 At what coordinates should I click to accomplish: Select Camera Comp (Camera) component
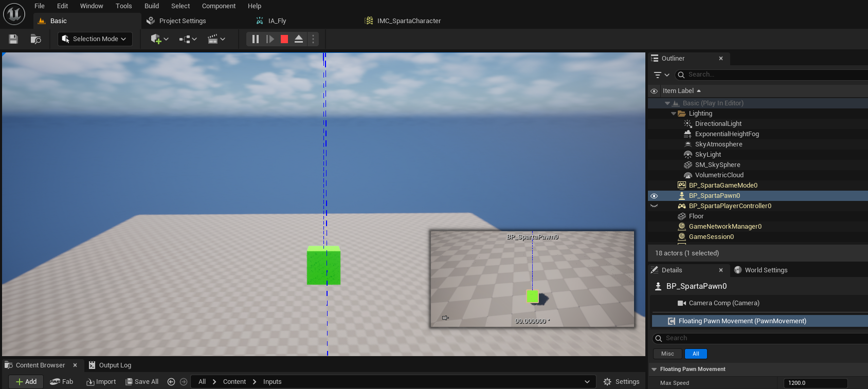pyautogui.click(x=724, y=303)
